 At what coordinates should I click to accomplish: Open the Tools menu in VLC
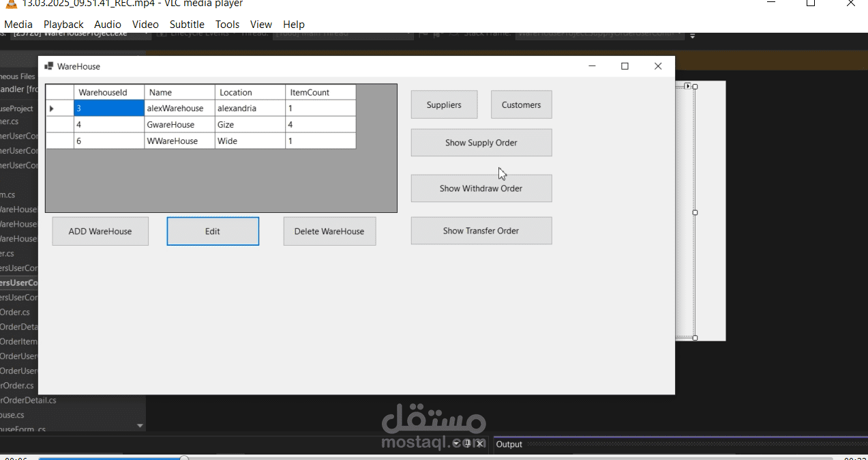pyautogui.click(x=227, y=24)
